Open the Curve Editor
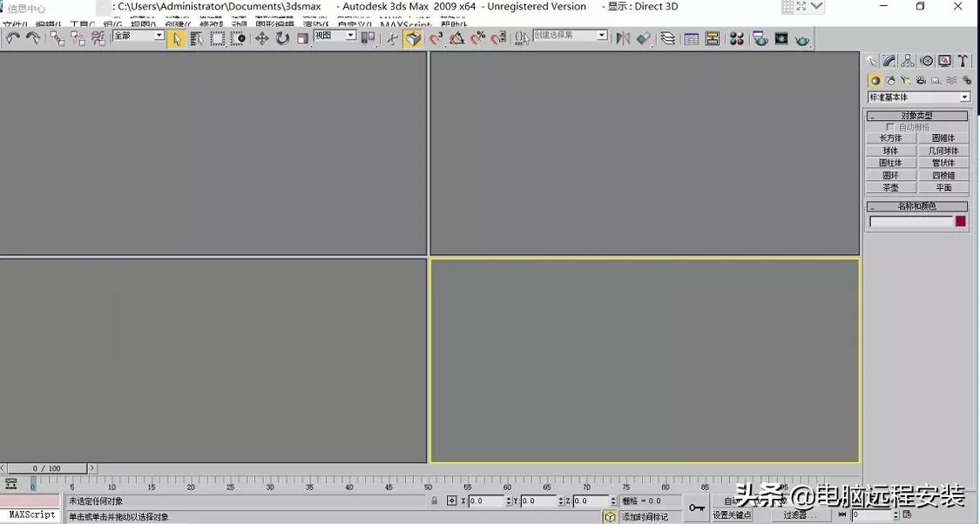The image size is (980, 524). pos(691,37)
